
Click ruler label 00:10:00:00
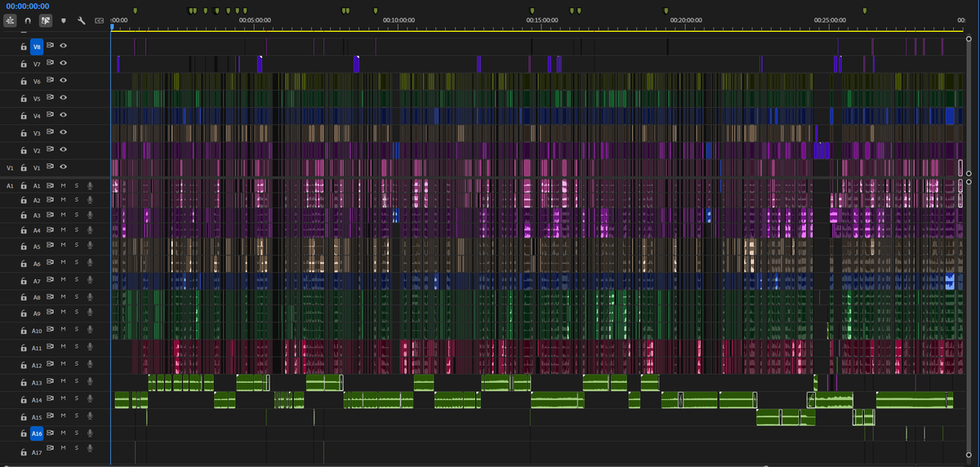tap(400, 19)
